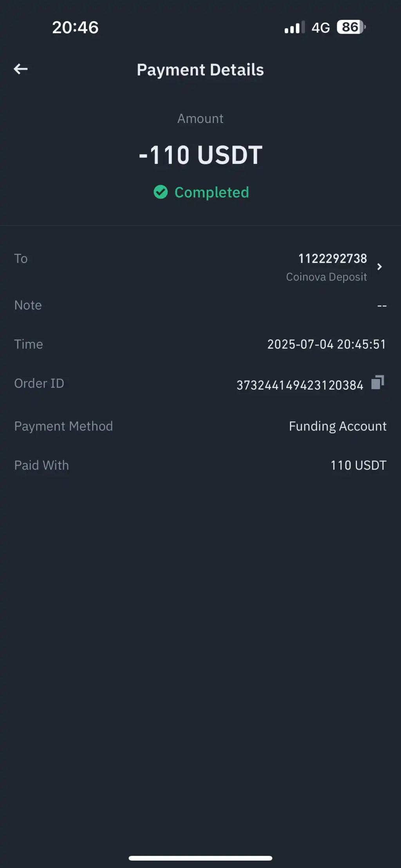Tap the 4G network indicator
The height and width of the screenshot is (868, 401).
(320, 28)
